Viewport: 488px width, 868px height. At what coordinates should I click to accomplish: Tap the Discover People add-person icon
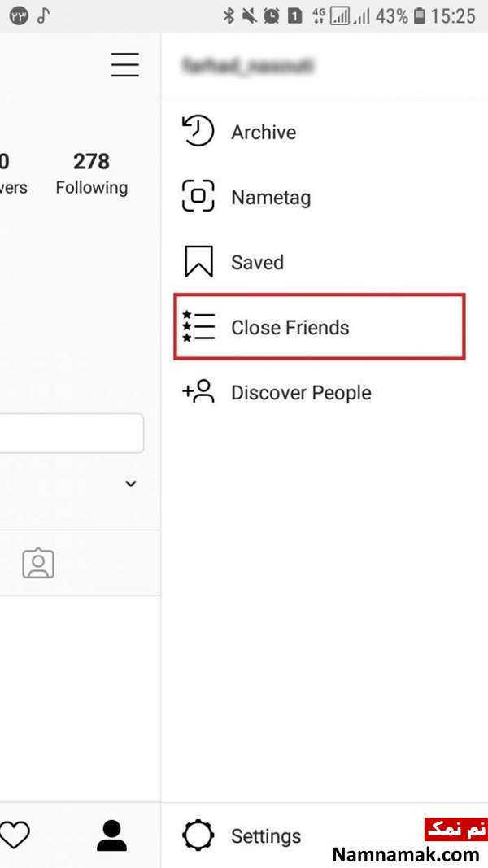pos(198,391)
